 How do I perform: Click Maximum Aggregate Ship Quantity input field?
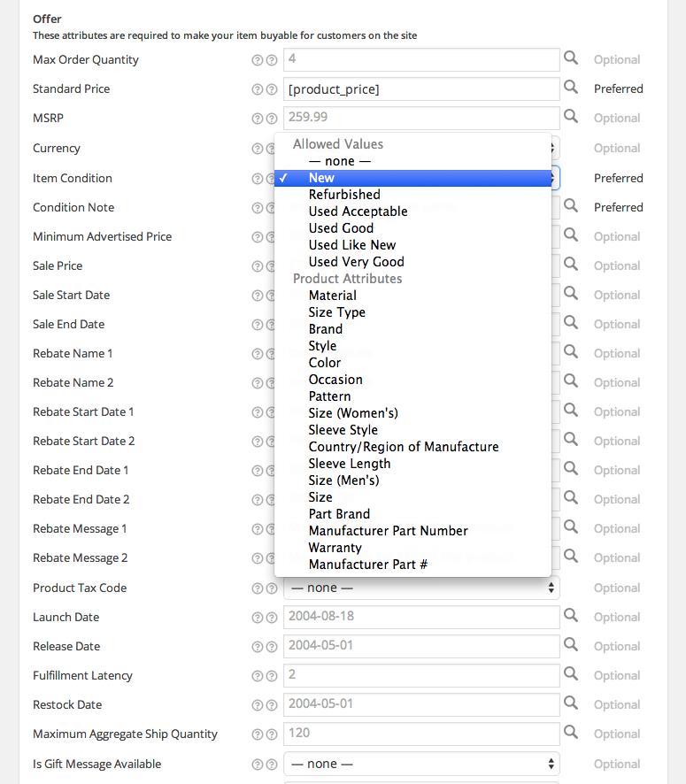421,734
